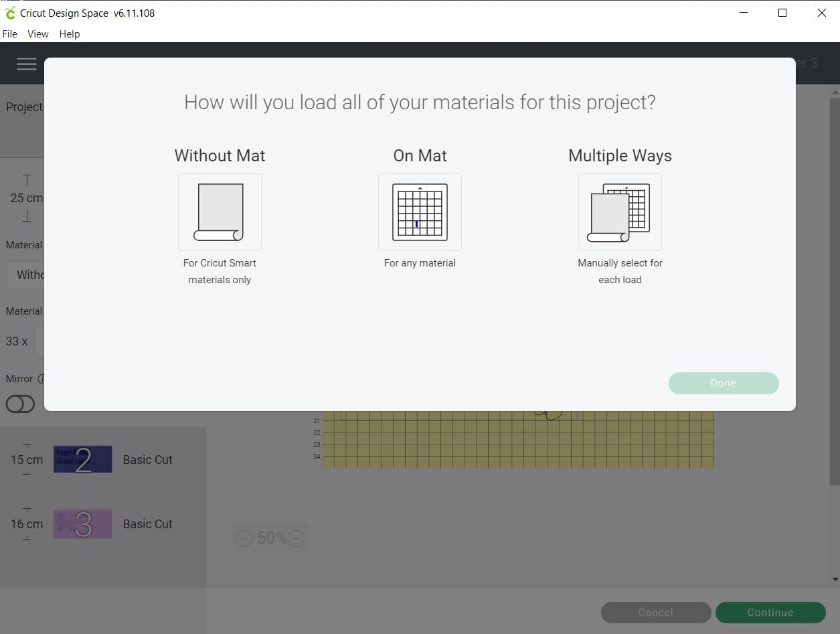This screenshot has height=634, width=840.
Task: Click the 25 cm size label
Action: click(27, 198)
